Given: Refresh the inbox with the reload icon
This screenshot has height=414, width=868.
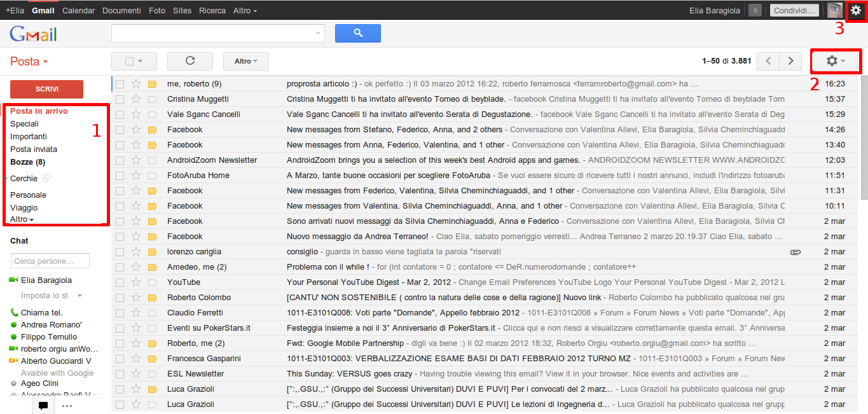Looking at the screenshot, I should pyautogui.click(x=189, y=61).
